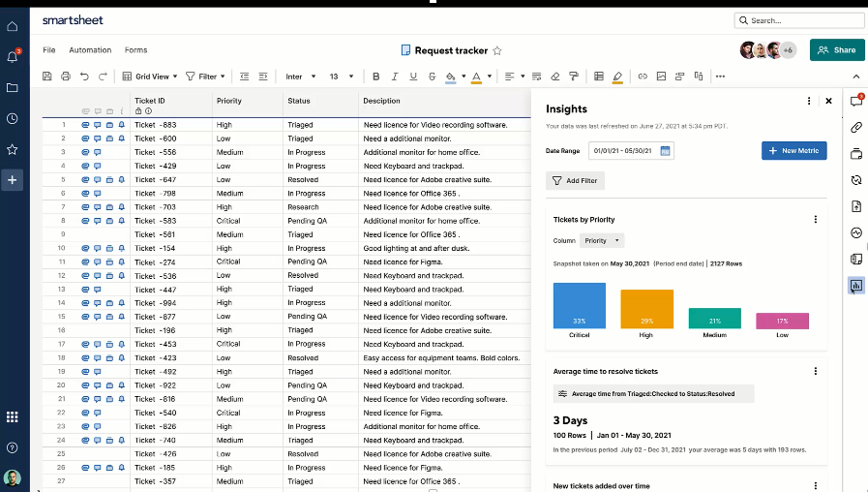Toggle Strikethrough formatting
Screen dimensions: 868x492
point(432,77)
